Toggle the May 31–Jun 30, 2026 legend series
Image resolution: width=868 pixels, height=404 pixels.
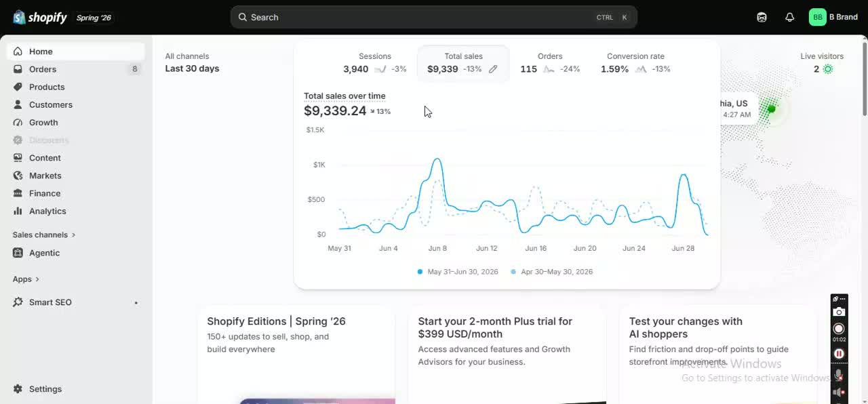click(458, 272)
